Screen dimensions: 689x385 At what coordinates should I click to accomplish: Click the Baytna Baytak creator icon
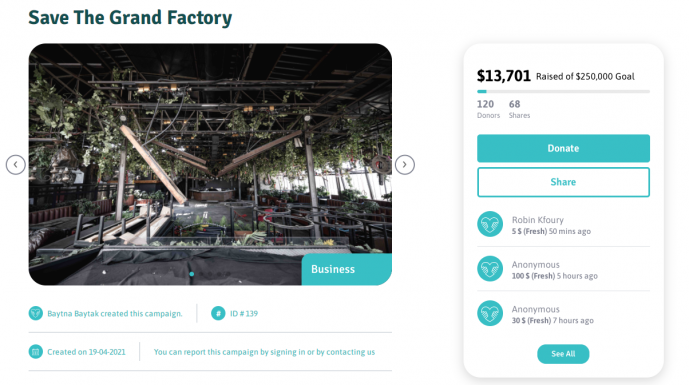(x=36, y=313)
